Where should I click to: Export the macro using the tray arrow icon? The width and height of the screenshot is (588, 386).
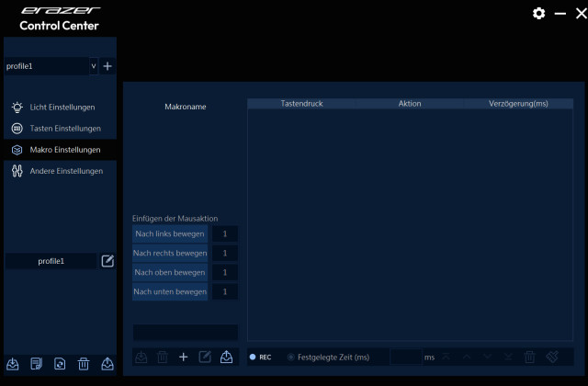pos(226,357)
